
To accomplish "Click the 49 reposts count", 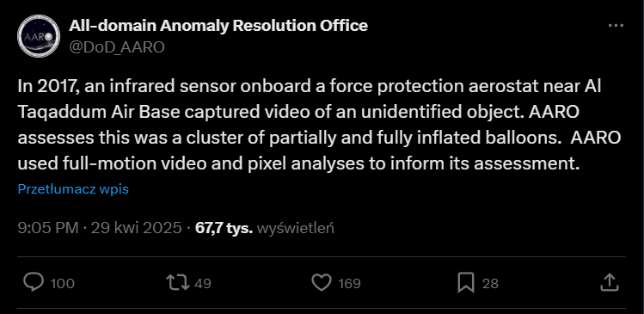I will 202,283.
